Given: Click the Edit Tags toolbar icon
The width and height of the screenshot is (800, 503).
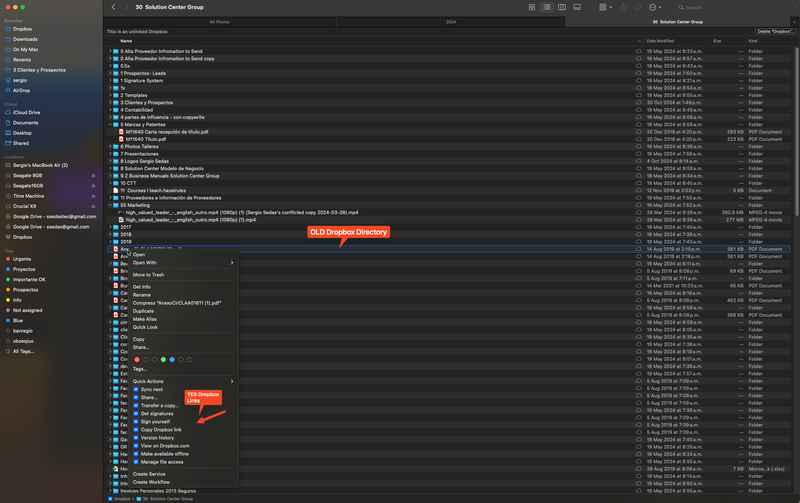Looking at the screenshot, I should (x=636, y=7).
